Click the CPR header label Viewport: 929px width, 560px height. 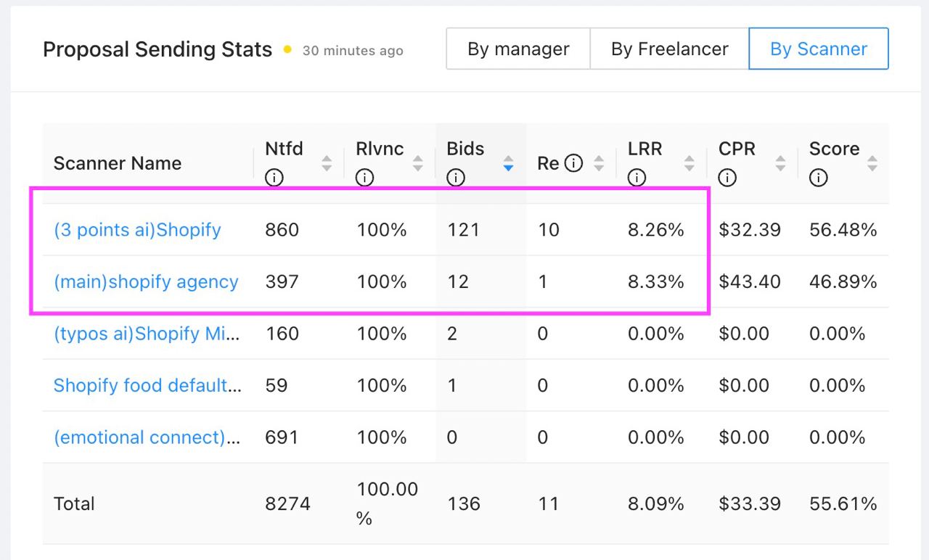coord(737,149)
